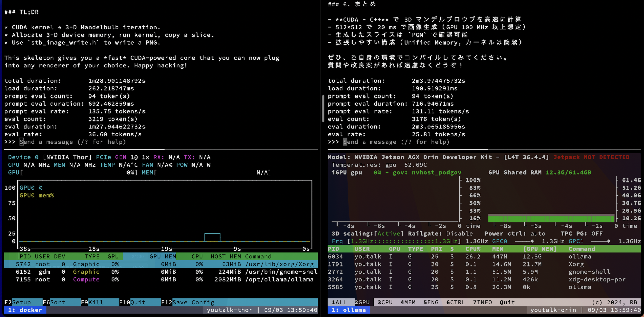Select jtop ollama row PID 5585
The height and width of the screenshot is (317, 644).
coord(484,287)
